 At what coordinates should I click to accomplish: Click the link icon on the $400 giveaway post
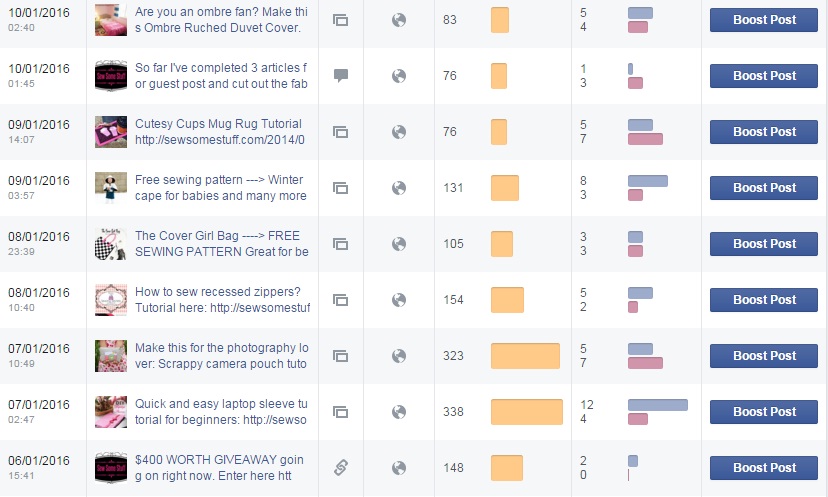(340, 467)
